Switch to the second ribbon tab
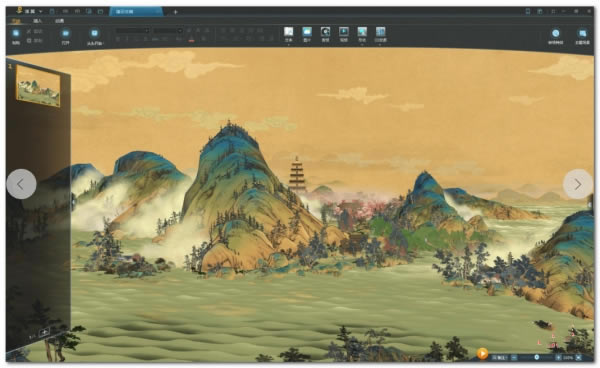The image size is (600, 368). click(38, 21)
